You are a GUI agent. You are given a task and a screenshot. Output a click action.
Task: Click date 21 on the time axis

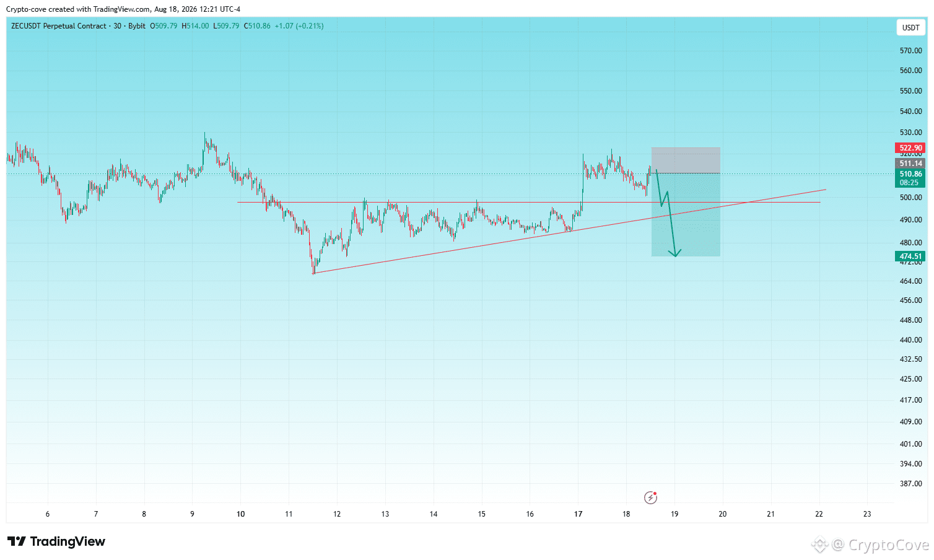pyautogui.click(x=771, y=514)
